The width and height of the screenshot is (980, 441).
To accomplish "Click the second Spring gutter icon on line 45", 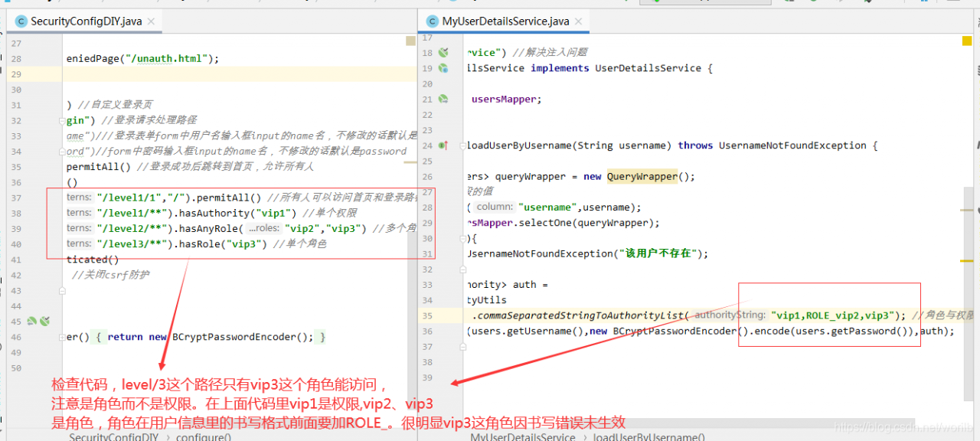I will (44, 322).
